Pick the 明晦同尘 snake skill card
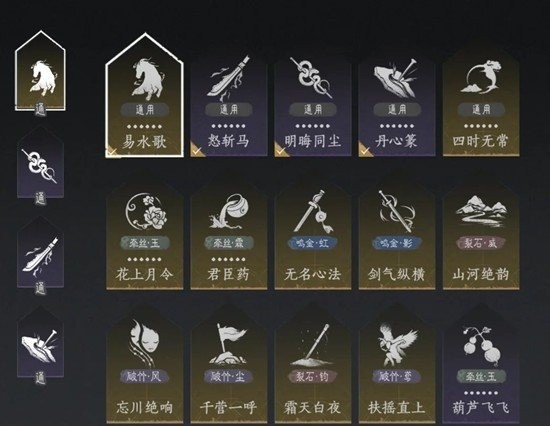Viewport: 550px width, 426px height. [313, 102]
